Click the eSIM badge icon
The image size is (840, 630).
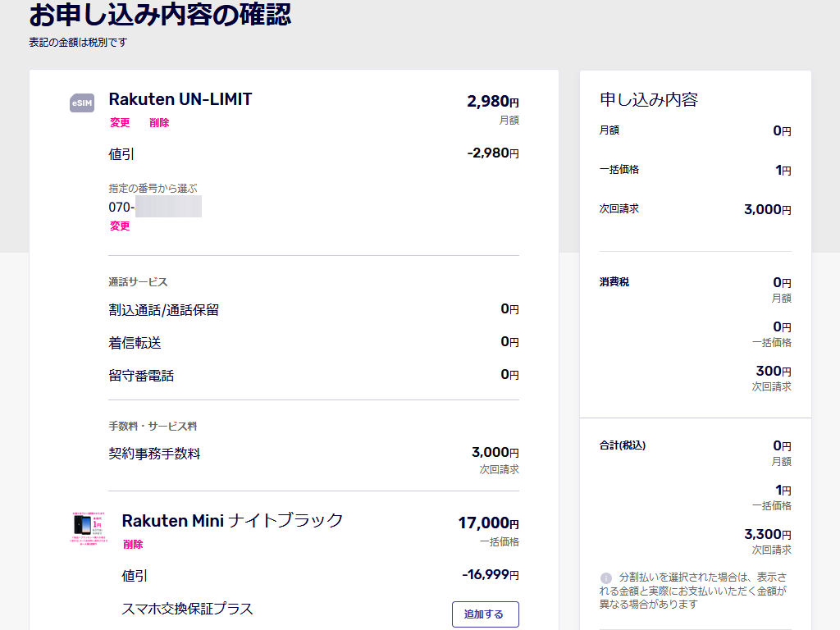click(82, 103)
